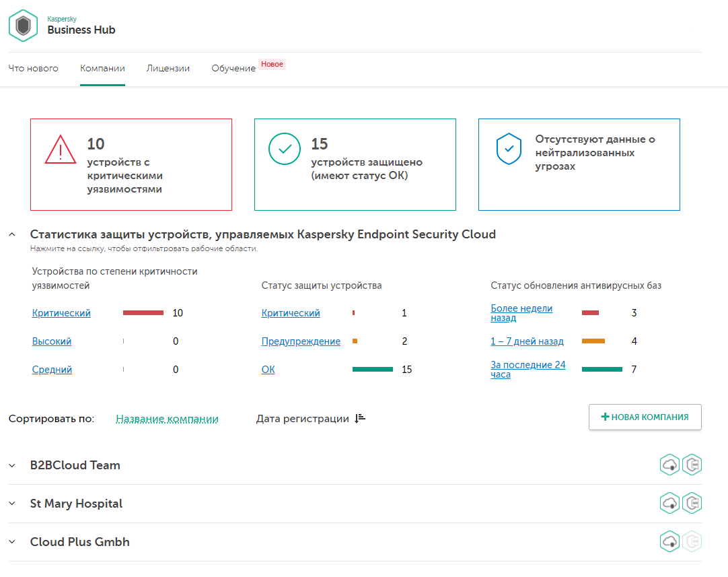728x577 pixels.
Task: Click the 15 protected devices card
Action: coord(355,164)
